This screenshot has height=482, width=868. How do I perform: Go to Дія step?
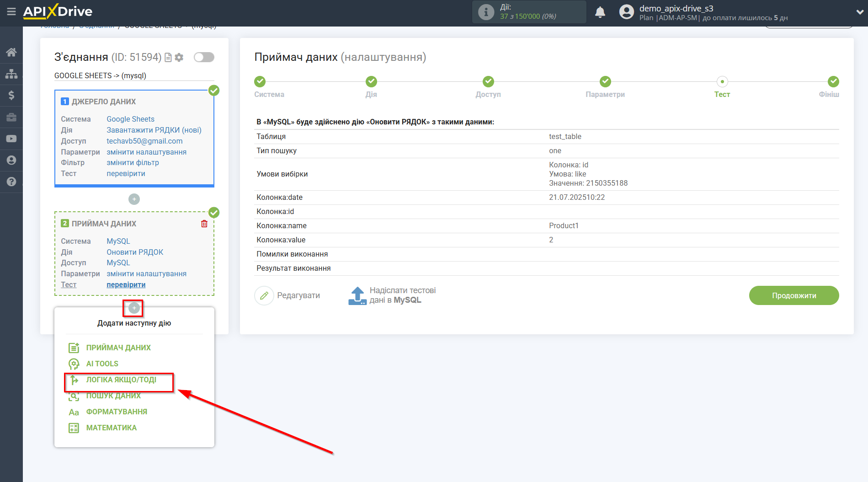click(371, 81)
